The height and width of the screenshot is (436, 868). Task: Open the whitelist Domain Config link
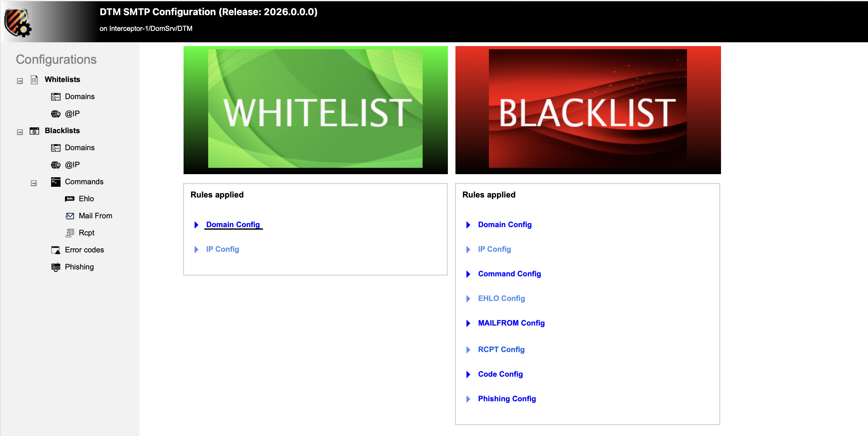pyautogui.click(x=233, y=225)
